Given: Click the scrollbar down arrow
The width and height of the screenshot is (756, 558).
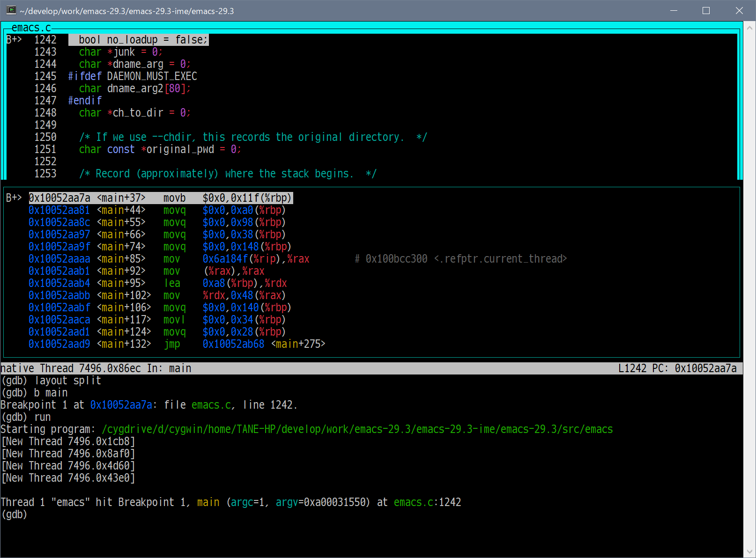Looking at the screenshot, I should click(x=749, y=551).
